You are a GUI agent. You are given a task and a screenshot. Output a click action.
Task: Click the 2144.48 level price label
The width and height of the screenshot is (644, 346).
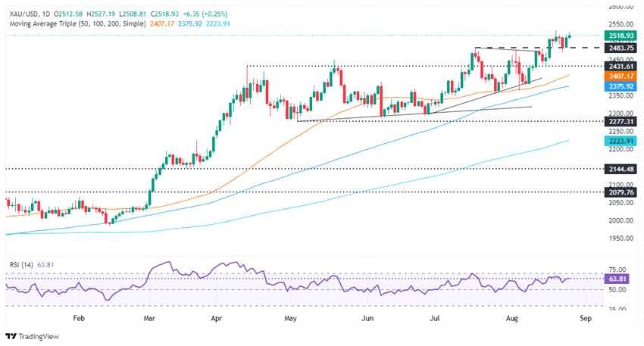pyautogui.click(x=620, y=169)
